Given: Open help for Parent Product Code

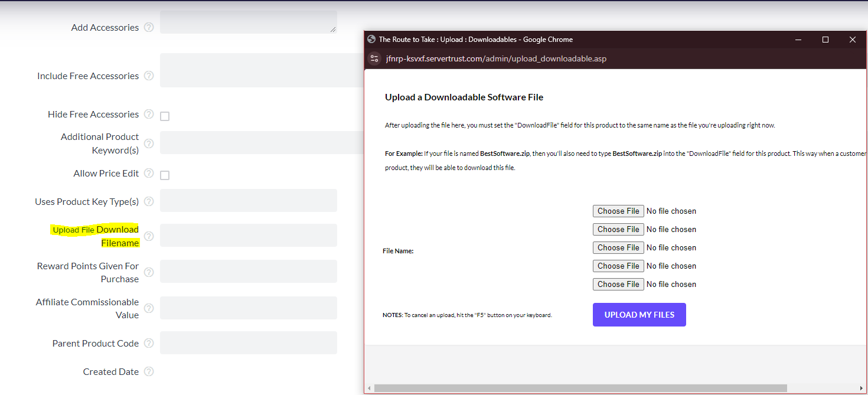Looking at the screenshot, I should coord(148,343).
